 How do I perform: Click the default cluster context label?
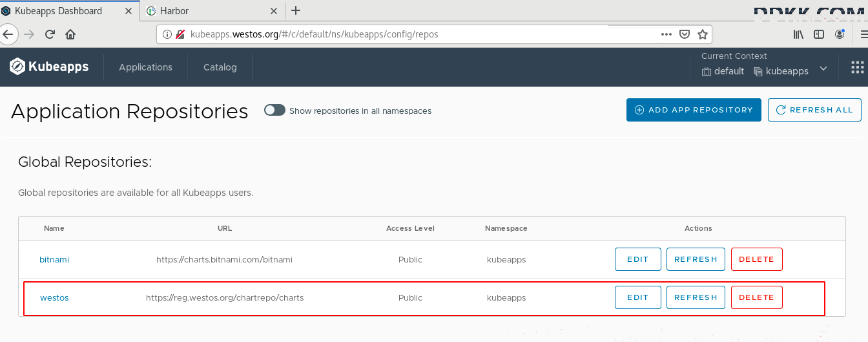[723, 71]
